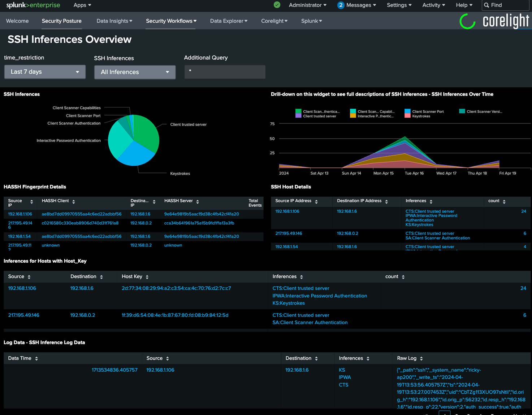Click the splunk>enterprise logo
Image resolution: width=532 pixels, height=415 pixels.
pos(33,5)
